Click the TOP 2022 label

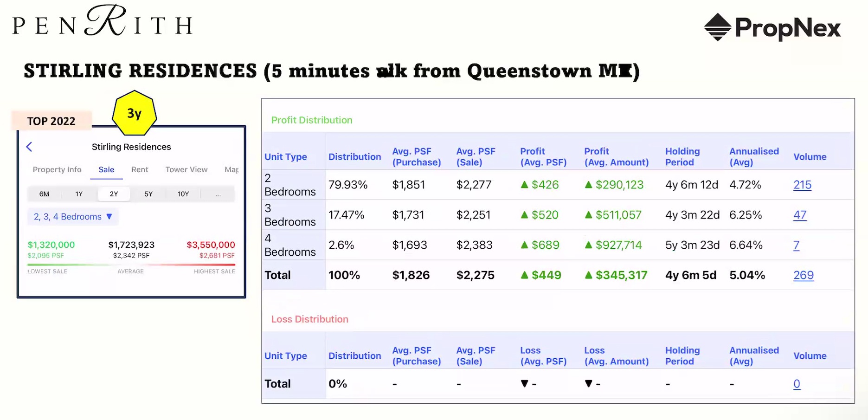(x=51, y=121)
